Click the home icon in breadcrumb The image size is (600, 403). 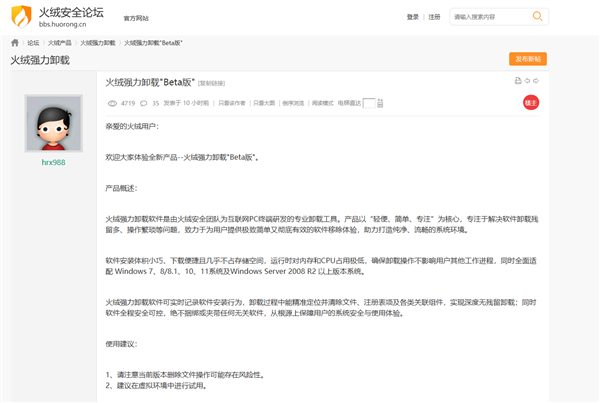point(15,44)
